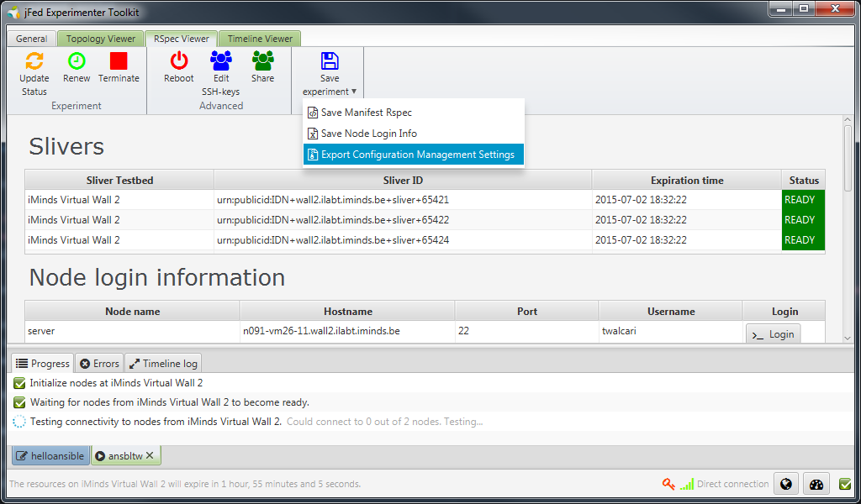Click the READY status of sliver+65421
The height and width of the screenshot is (504, 861).
(x=803, y=200)
